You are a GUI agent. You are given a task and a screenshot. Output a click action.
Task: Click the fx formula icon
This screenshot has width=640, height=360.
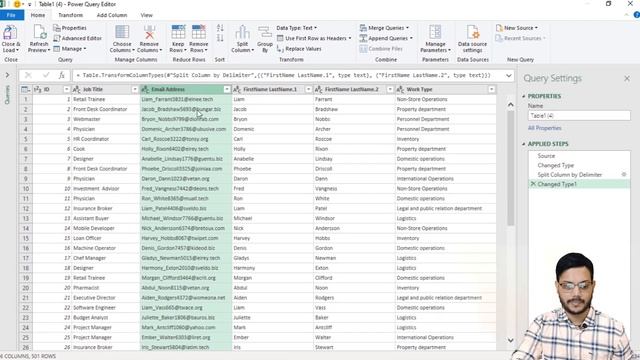[62, 75]
